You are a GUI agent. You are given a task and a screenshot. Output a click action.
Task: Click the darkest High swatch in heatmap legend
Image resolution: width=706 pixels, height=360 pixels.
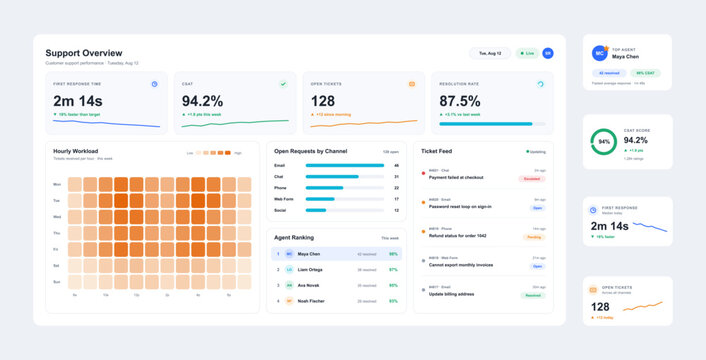pos(228,153)
